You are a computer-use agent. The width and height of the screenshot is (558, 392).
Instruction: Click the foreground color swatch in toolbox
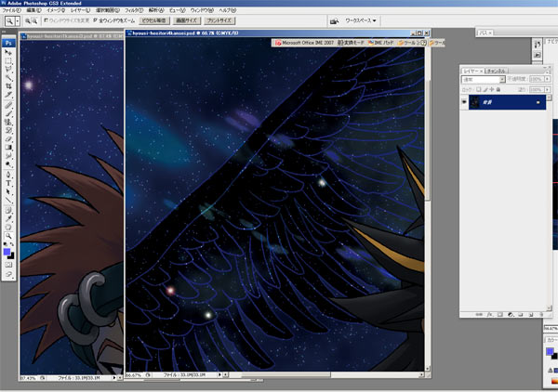pos(7,252)
